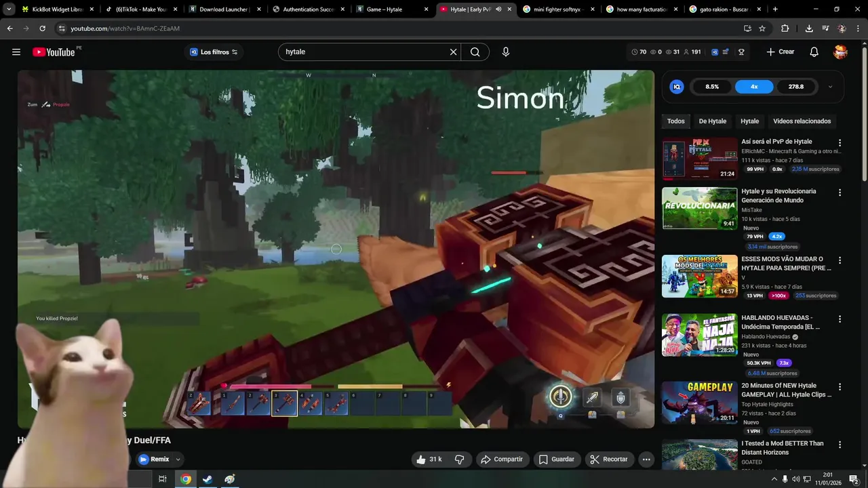Open HABLANDO HUEVADAS video title
The height and width of the screenshot is (488, 868).
click(x=781, y=322)
